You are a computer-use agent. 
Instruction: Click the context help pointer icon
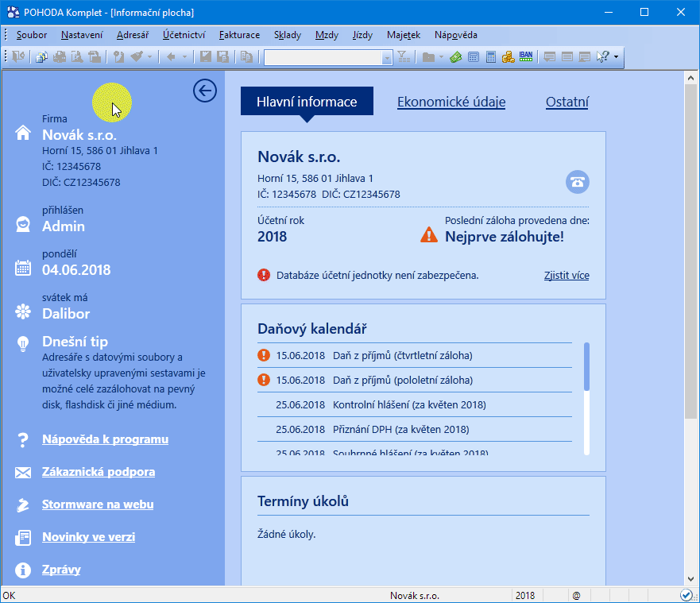[603, 56]
